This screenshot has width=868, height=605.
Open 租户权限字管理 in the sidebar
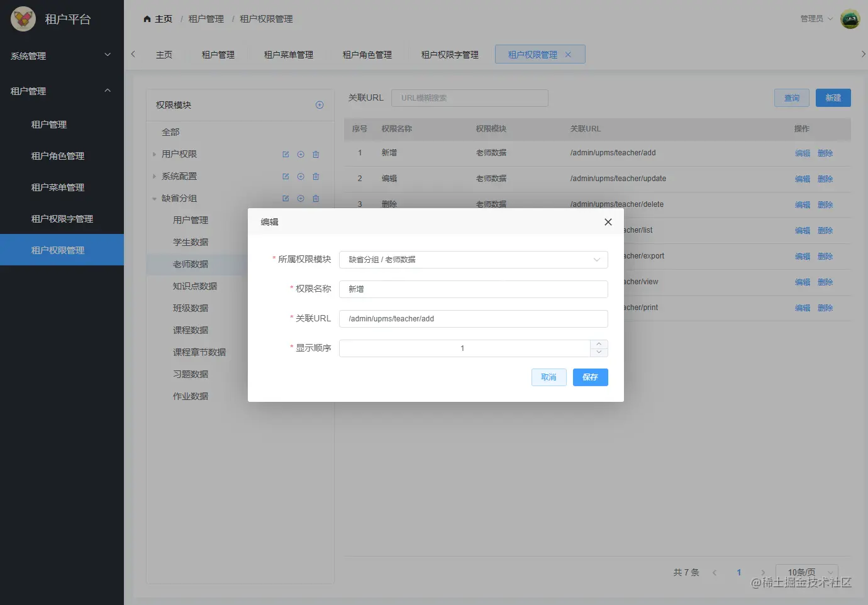pos(62,219)
